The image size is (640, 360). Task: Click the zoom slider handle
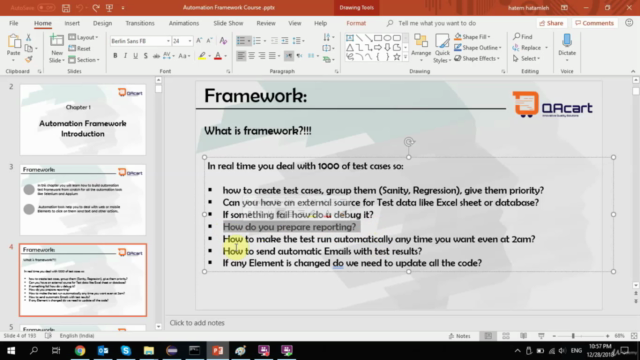pos(573,336)
